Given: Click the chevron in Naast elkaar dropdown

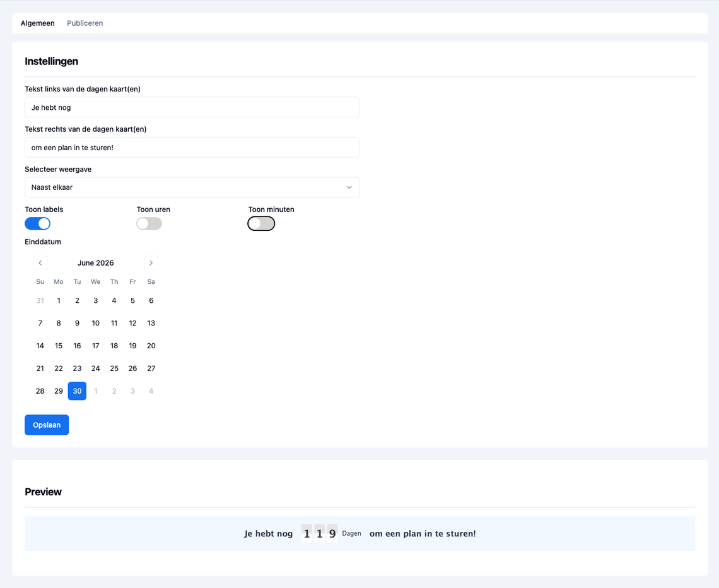Looking at the screenshot, I should [x=349, y=187].
